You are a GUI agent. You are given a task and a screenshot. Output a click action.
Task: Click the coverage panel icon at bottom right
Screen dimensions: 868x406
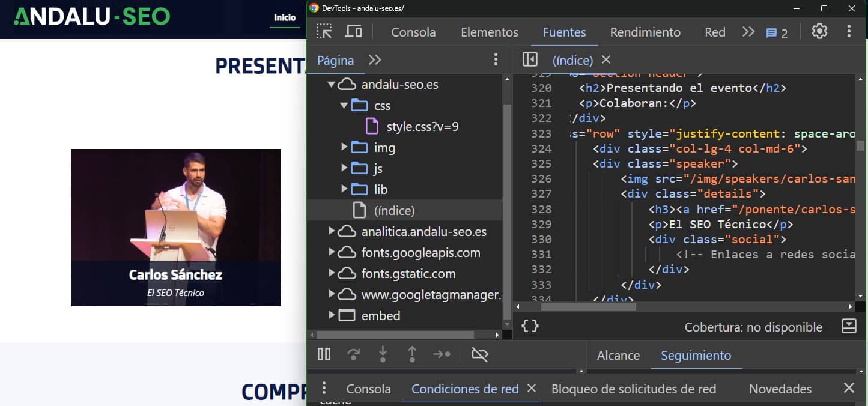(849, 326)
